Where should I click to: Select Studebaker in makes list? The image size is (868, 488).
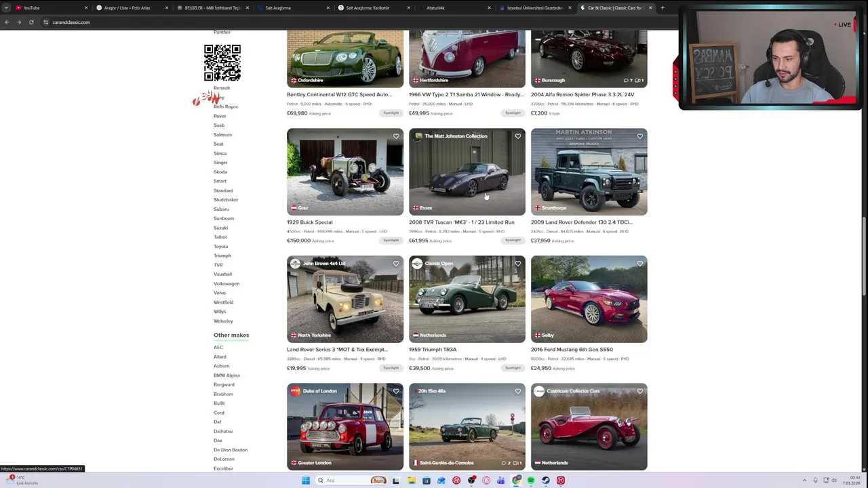coord(226,200)
